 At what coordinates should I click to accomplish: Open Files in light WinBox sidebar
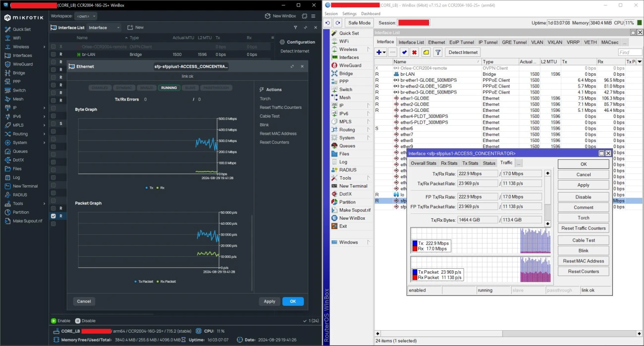pyautogui.click(x=344, y=154)
